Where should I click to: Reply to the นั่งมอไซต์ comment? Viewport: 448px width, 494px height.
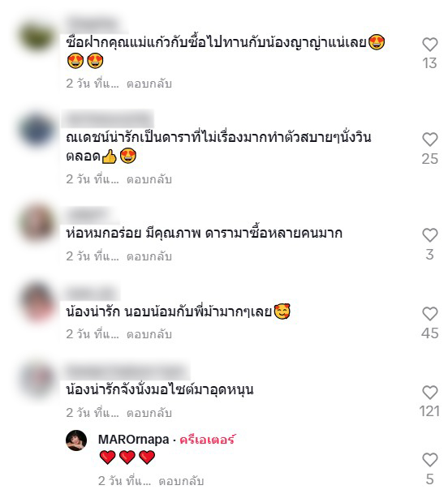[x=149, y=413]
